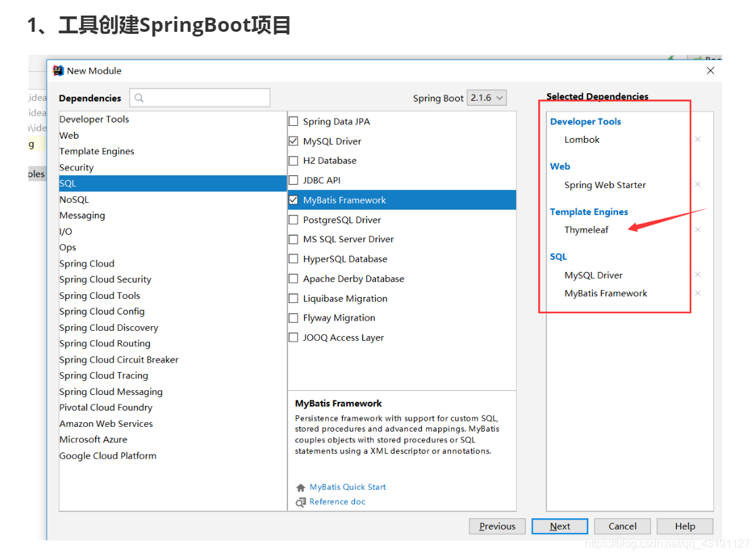
Task: Click the reference doc icon
Action: 301,502
